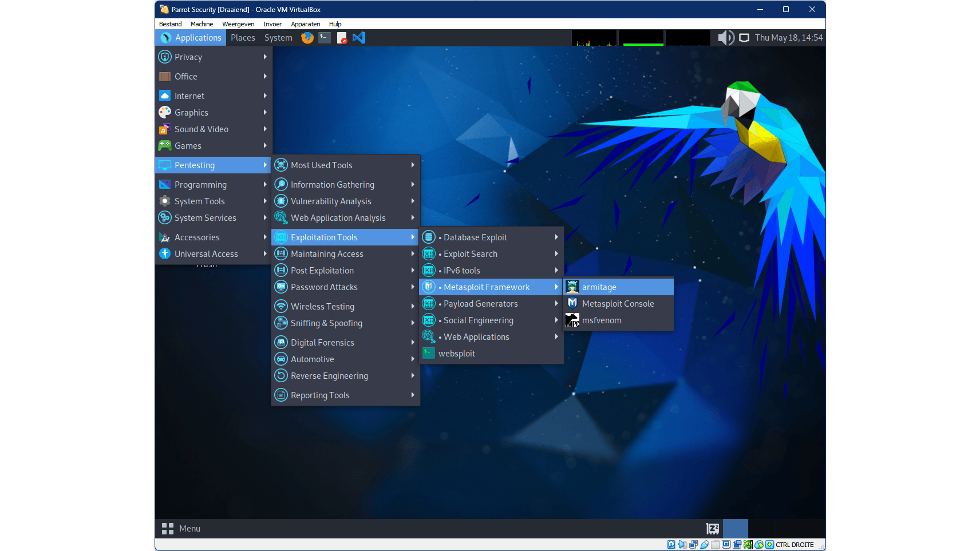Open VirtualBox Weergeven menu
Viewport: 980px width, 551px height.
pyautogui.click(x=238, y=24)
